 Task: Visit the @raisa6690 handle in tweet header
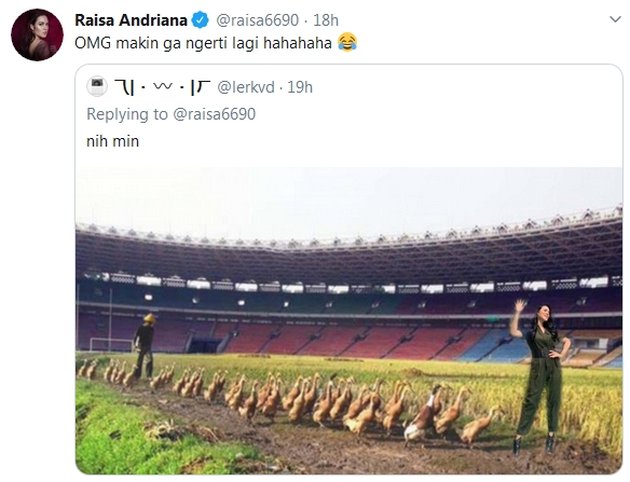[258, 20]
